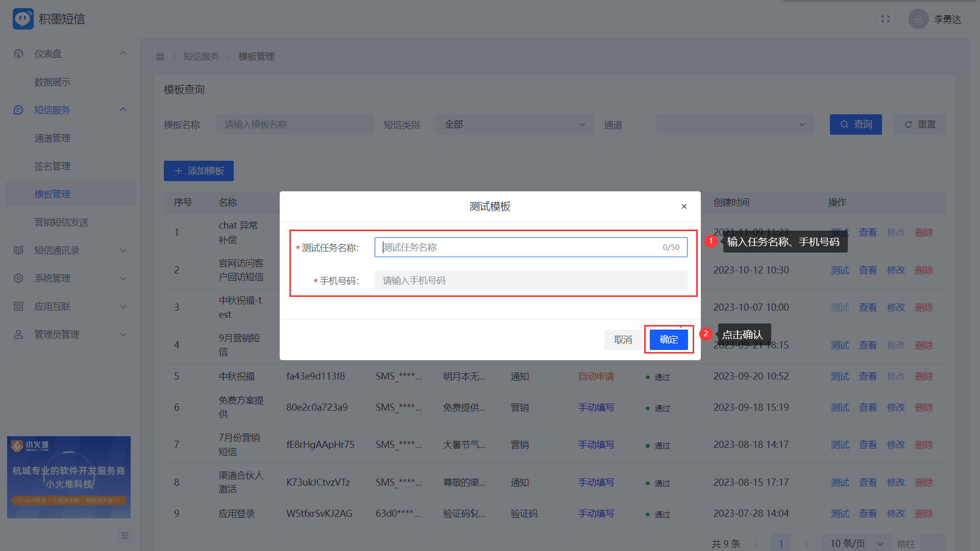Click sidebar collapse icon at bottom left
Image resolution: width=980 pixels, height=551 pixels.
[x=125, y=536]
